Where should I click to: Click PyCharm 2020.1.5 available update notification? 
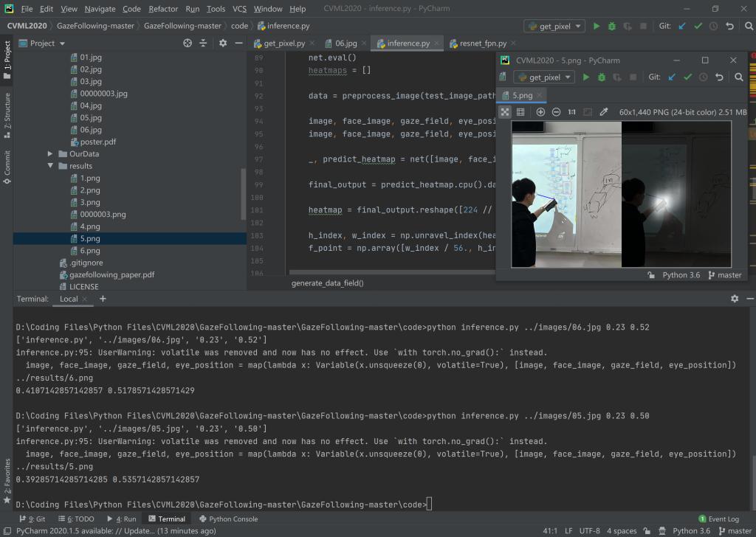pyautogui.click(x=116, y=531)
